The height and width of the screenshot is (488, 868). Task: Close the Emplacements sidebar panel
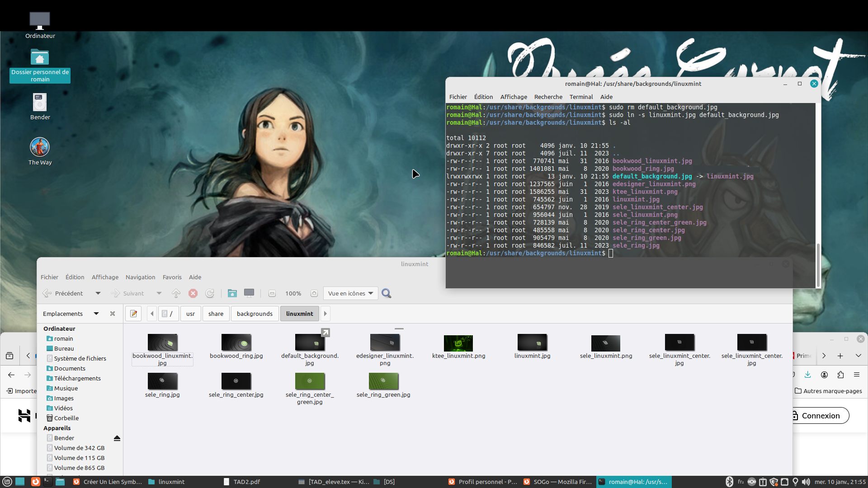click(113, 314)
